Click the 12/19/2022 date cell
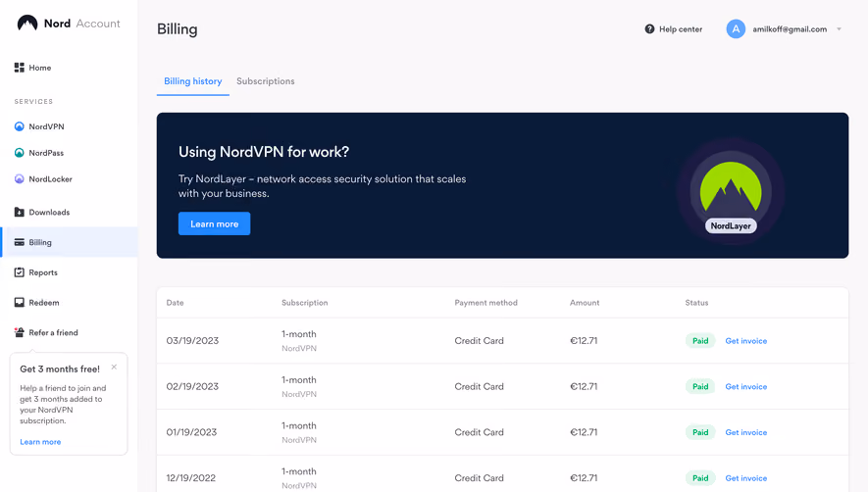 coord(191,478)
